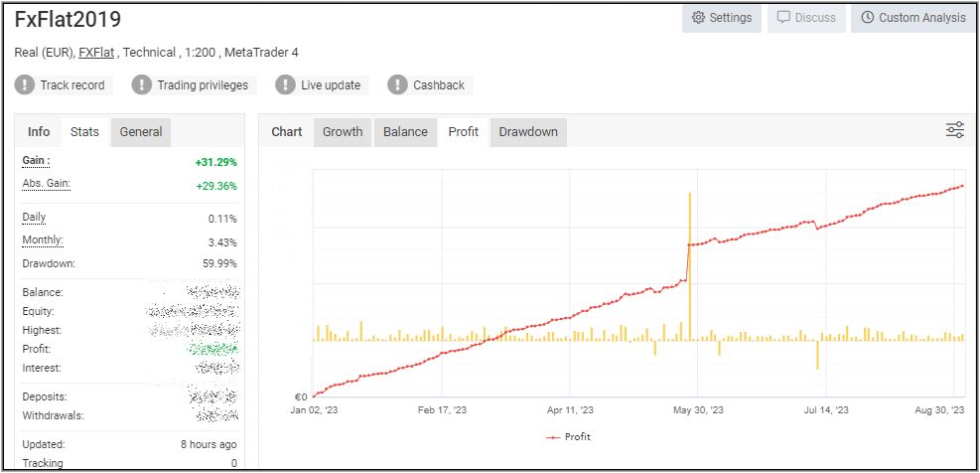The height and width of the screenshot is (473, 980).
Task: Open the General tab
Action: coord(141,132)
